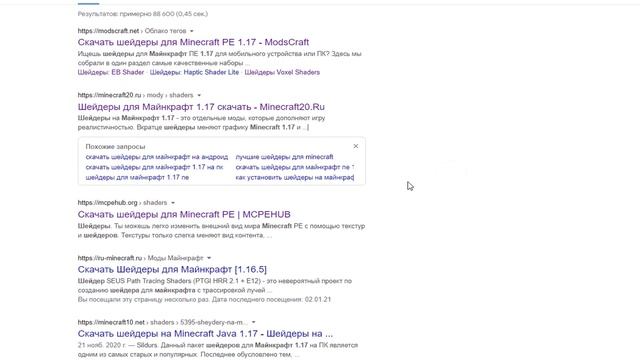Select 'скачать шейдеры для майнкрафт 1.17 на пк' suggestion

154,167
